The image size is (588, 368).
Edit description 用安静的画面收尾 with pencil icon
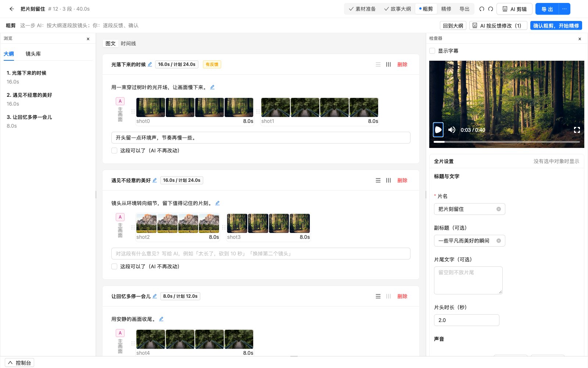coord(161,319)
